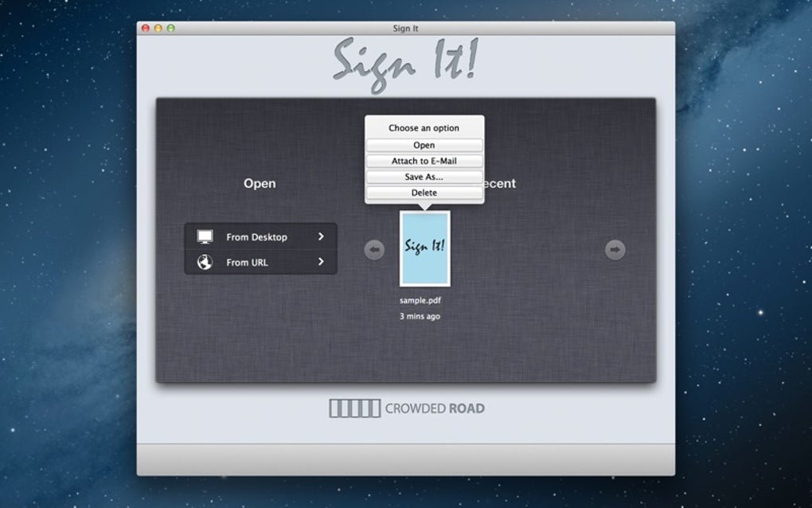Expand the From Desktop chevron

322,236
